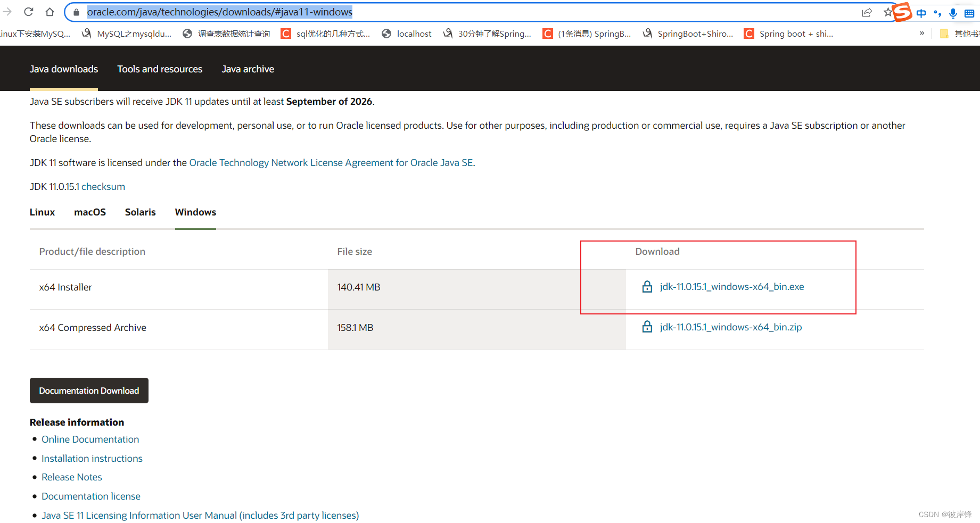980x523 pixels.
Task: Open the Online Documentation link
Action: point(90,439)
